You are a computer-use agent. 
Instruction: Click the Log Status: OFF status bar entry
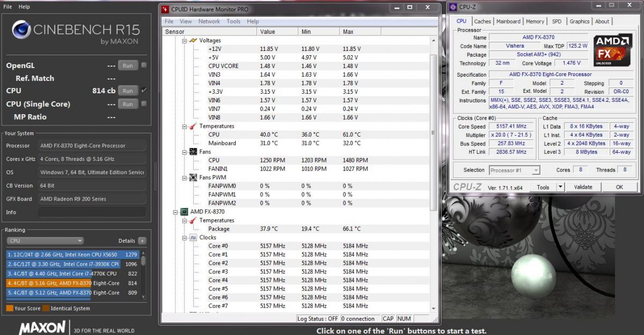(x=319, y=319)
